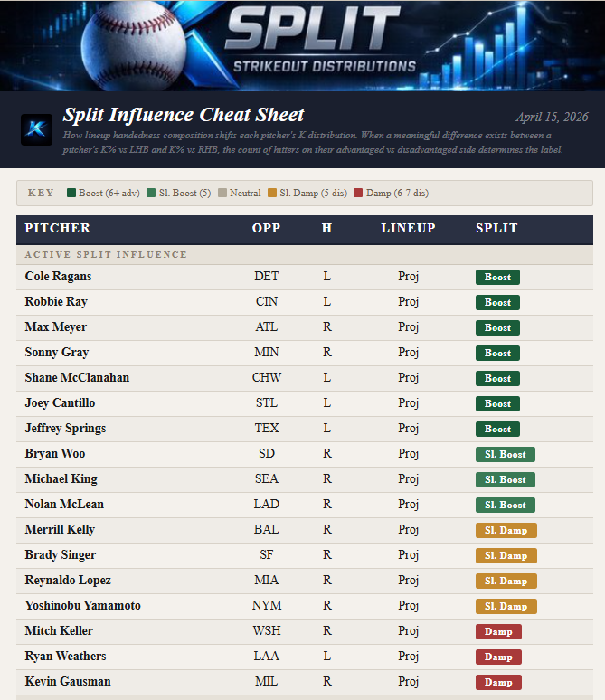The image size is (605, 700).
Task: Select pitcher name Jeffrey Springs
Action: (x=65, y=429)
